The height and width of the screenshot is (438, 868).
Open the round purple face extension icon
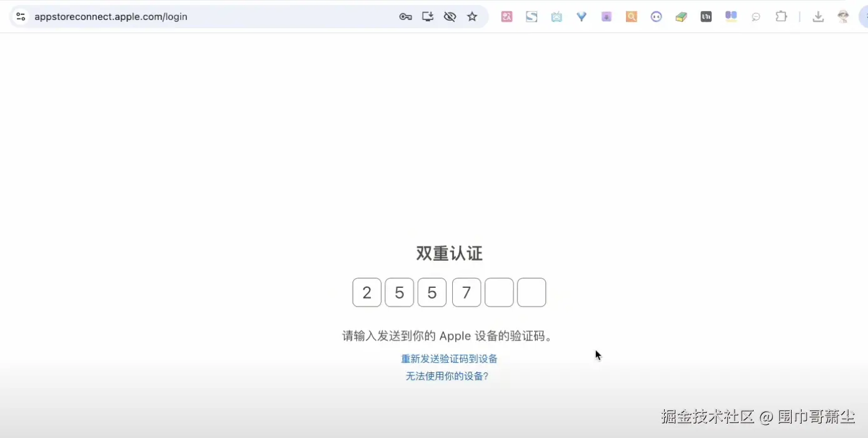[656, 17]
